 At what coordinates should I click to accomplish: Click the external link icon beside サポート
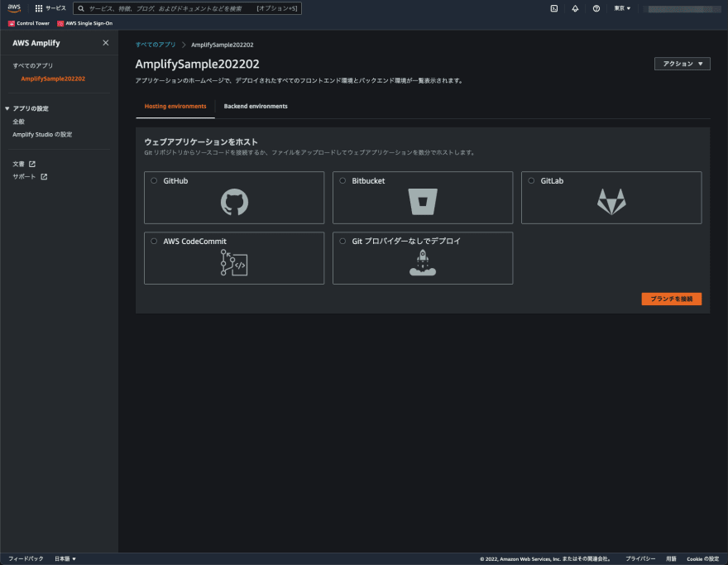[x=44, y=176]
